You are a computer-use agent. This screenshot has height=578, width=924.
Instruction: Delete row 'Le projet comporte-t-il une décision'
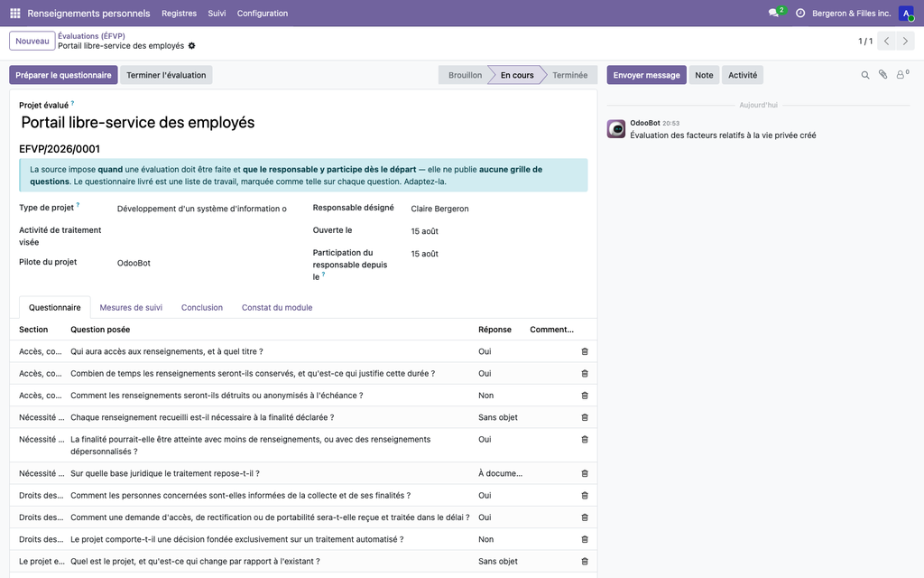[x=585, y=539]
